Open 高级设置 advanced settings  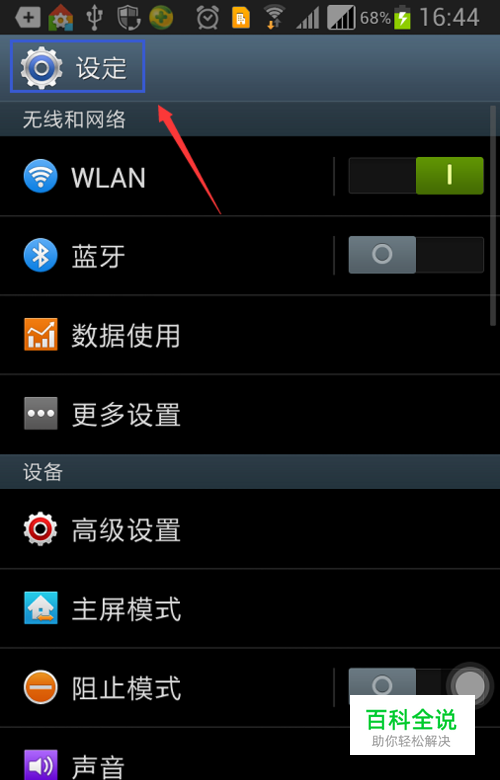[250, 529]
